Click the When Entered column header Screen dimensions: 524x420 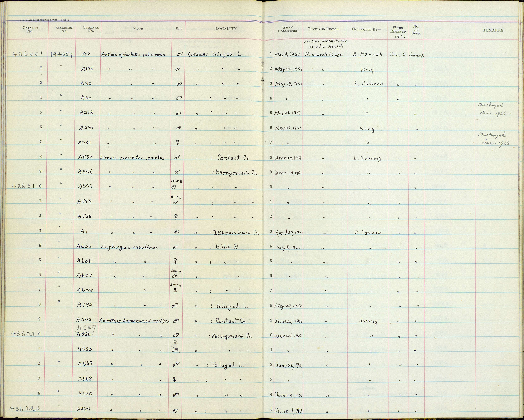pyautogui.click(x=398, y=30)
